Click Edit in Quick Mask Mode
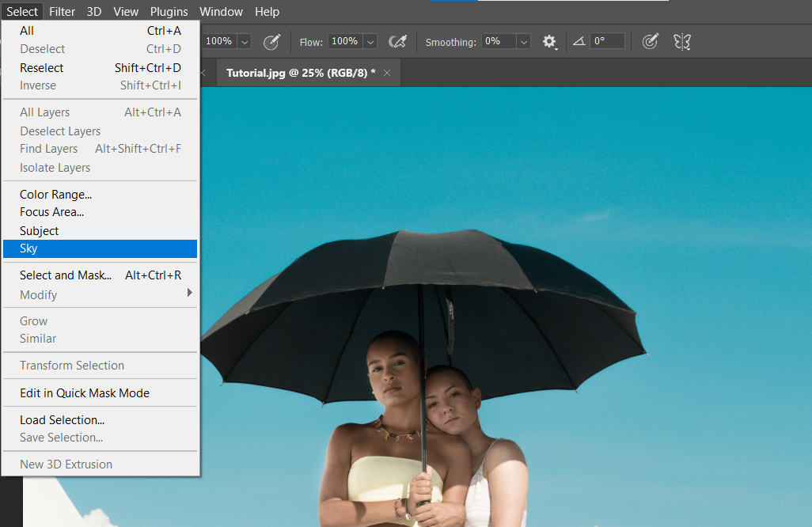812x527 pixels. (85, 393)
